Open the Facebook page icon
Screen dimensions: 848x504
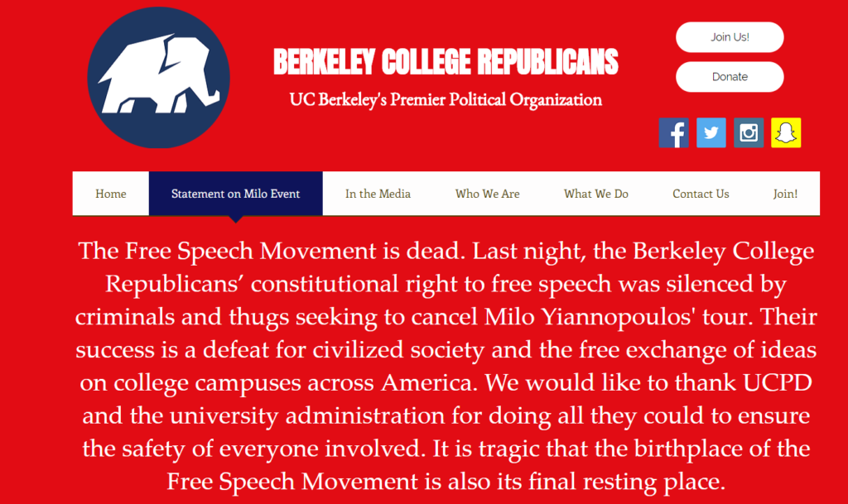674,132
